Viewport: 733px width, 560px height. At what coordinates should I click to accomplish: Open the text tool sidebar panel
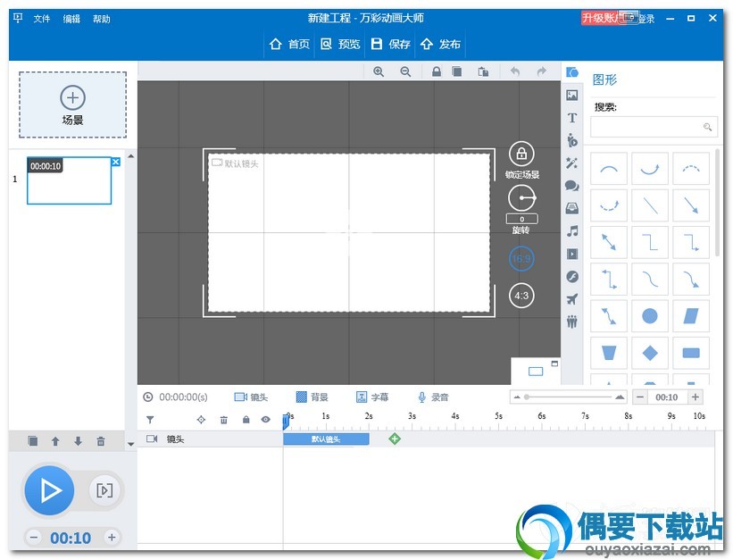[x=572, y=118]
